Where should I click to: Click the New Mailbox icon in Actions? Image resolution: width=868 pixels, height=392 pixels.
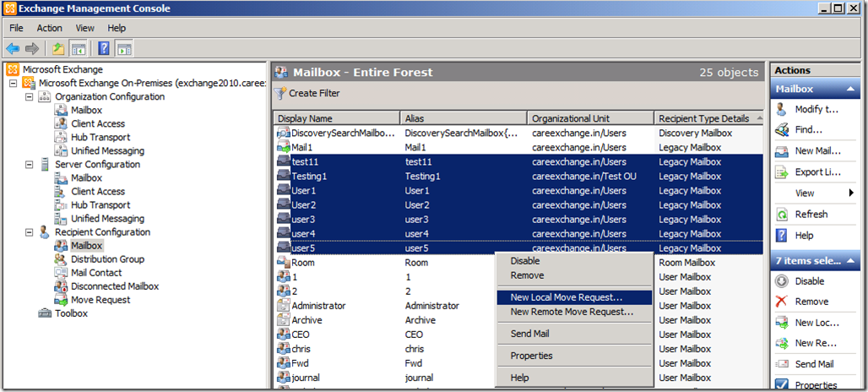(x=782, y=151)
